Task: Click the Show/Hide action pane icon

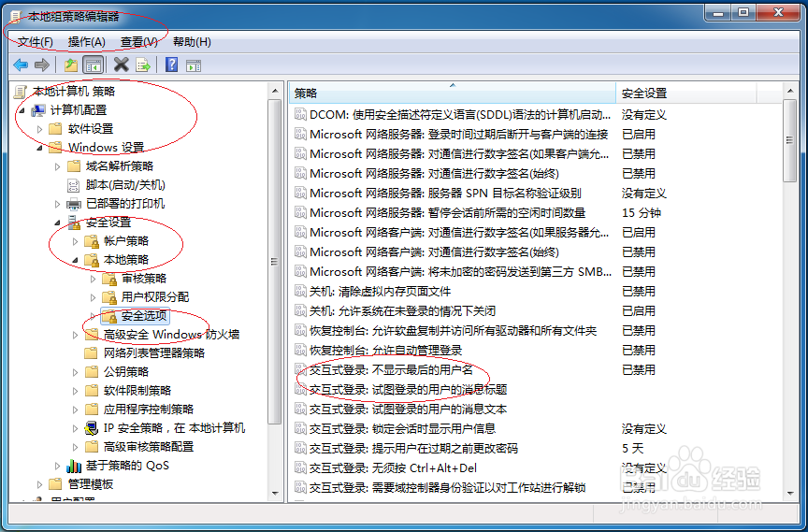Action: pyautogui.click(x=194, y=65)
